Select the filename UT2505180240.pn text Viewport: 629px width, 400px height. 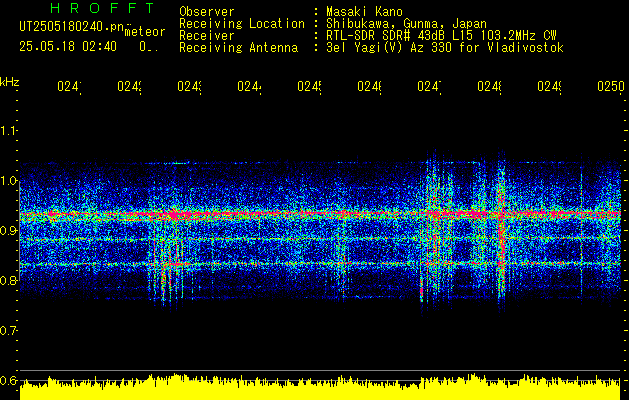point(72,27)
